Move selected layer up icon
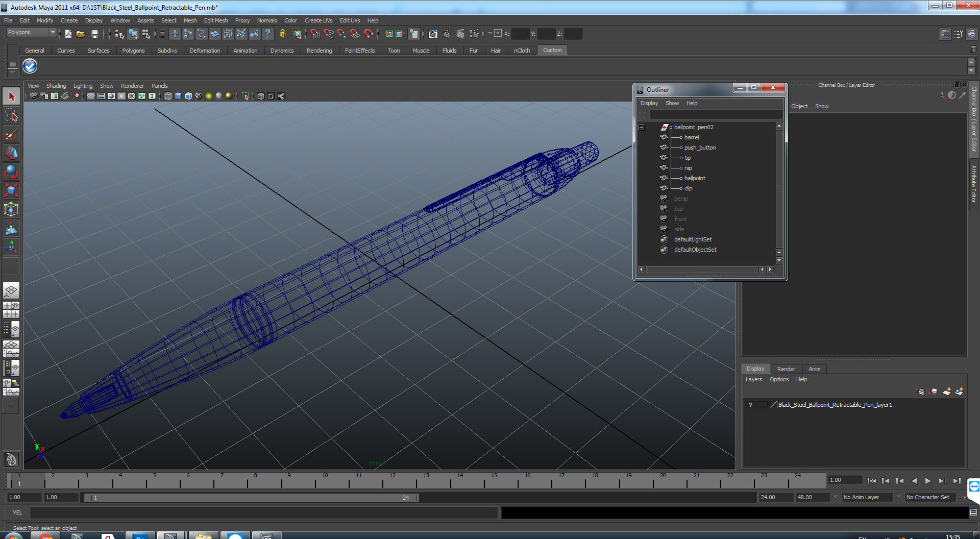This screenshot has width=980, height=539. tap(921, 391)
